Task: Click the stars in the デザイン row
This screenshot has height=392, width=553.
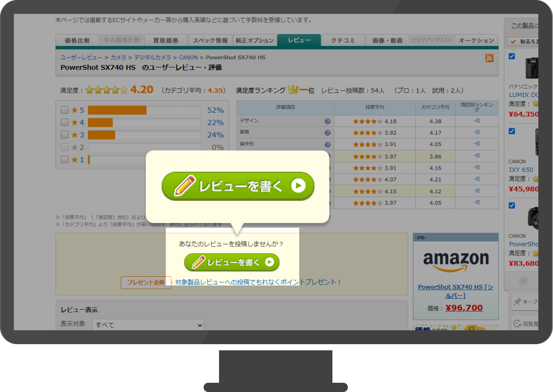Action: [x=368, y=121]
